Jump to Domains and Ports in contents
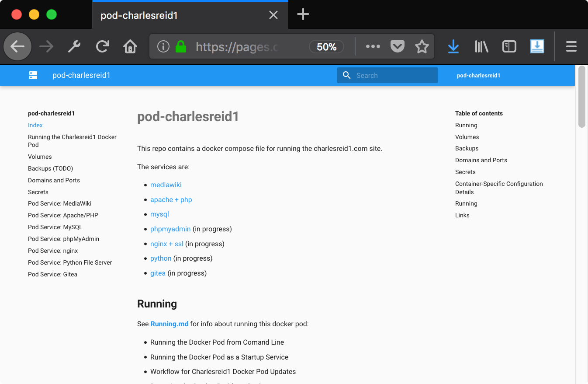588x384 pixels. pyautogui.click(x=481, y=160)
